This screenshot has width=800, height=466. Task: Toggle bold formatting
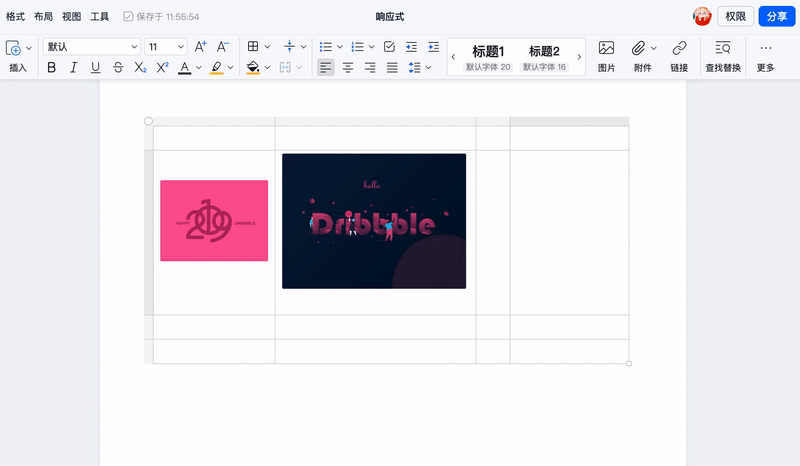pos(52,67)
